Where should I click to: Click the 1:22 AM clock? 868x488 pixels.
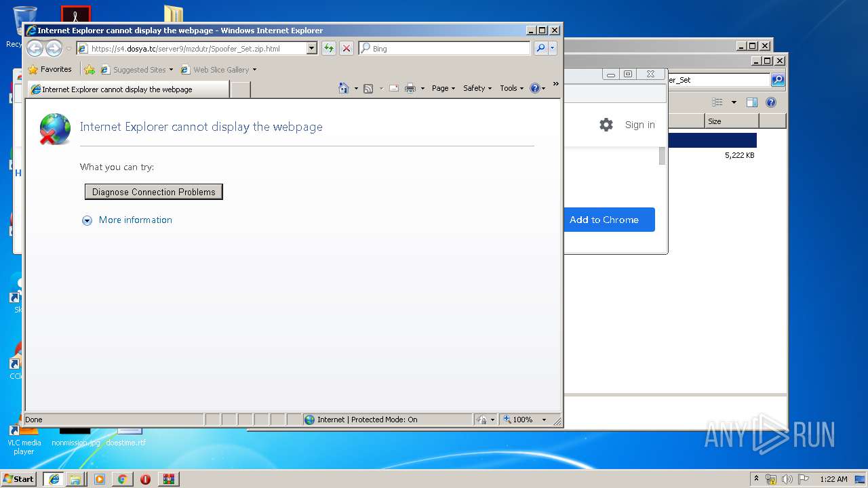tap(833, 479)
